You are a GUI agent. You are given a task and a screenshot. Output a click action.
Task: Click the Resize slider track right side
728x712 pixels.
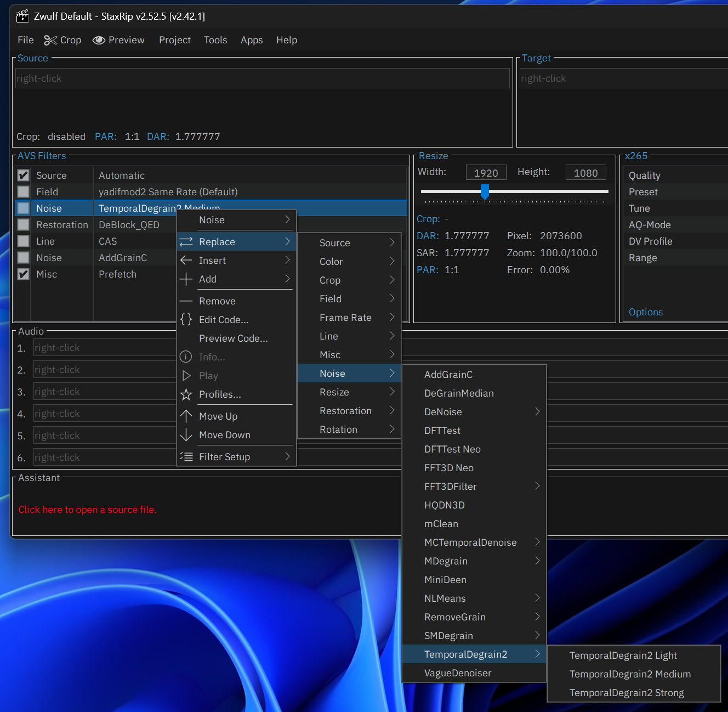(548, 191)
